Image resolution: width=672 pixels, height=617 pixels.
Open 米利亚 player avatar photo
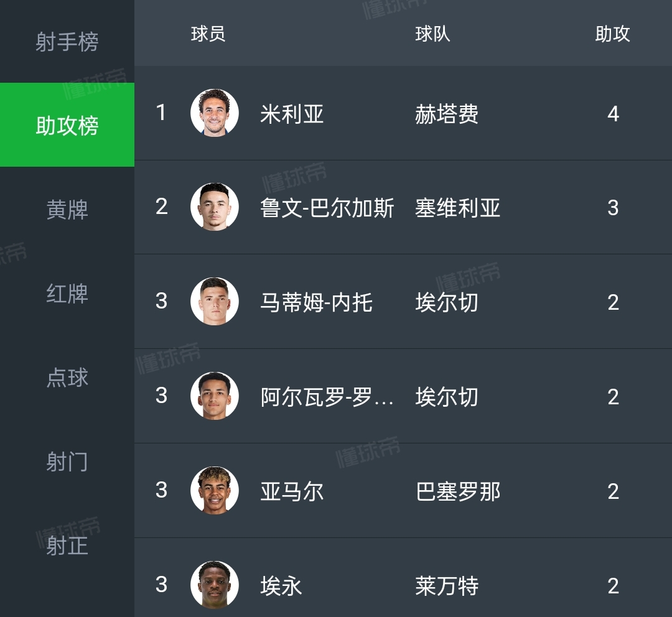click(215, 113)
